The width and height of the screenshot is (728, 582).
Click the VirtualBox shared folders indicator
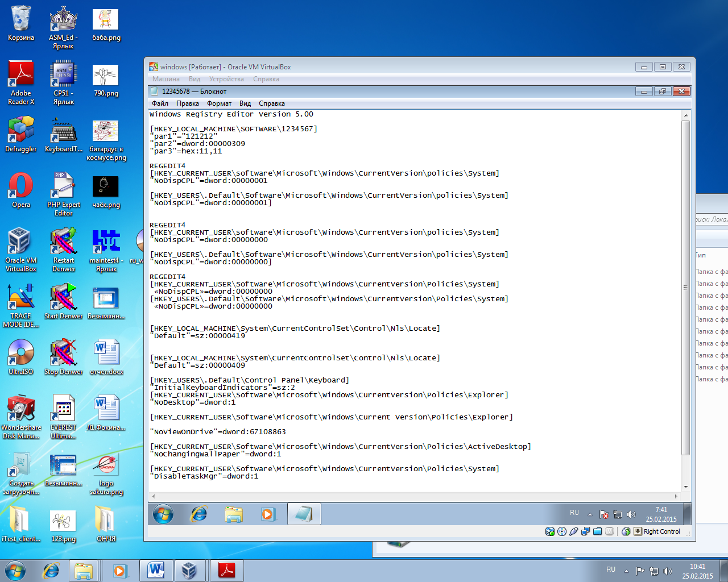(x=597, y=531)
